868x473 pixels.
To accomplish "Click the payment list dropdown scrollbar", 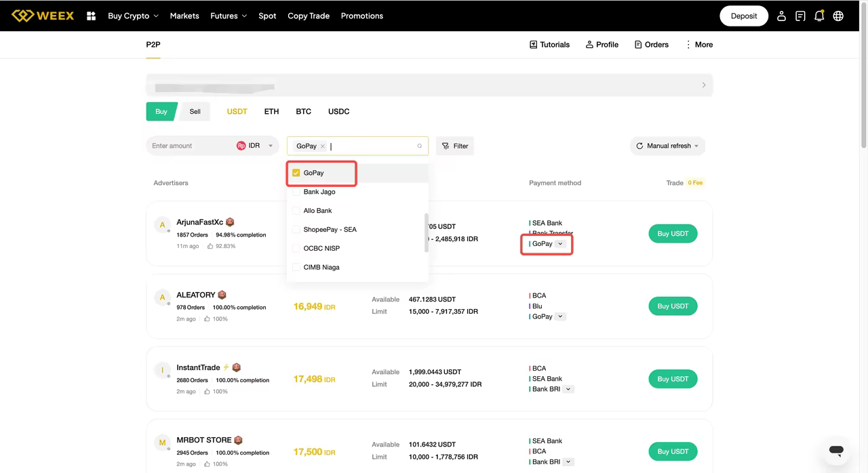I will [x=427, y=232].
